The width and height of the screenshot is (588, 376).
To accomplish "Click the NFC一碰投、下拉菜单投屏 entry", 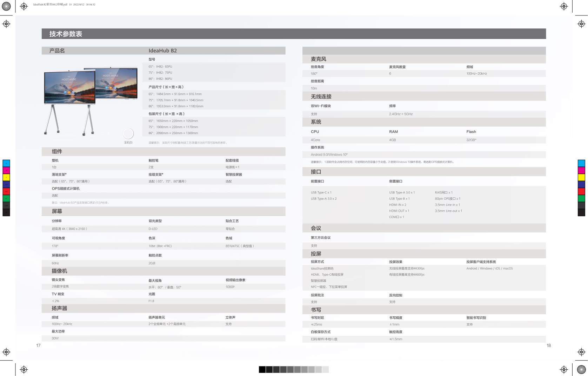I will [329, 287].
